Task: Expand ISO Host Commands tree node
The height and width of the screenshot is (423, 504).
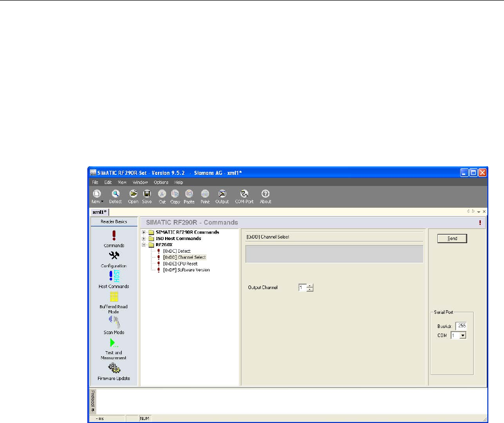Action: (144, 239)
